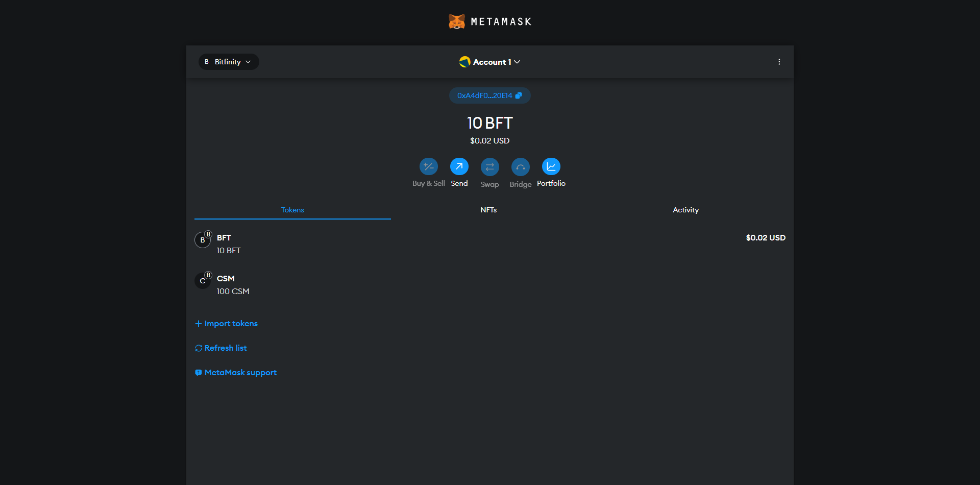Open the three-dot account options menu
Image resolution: width=980 pixels, height=485 pixels.
click(779, 62)
